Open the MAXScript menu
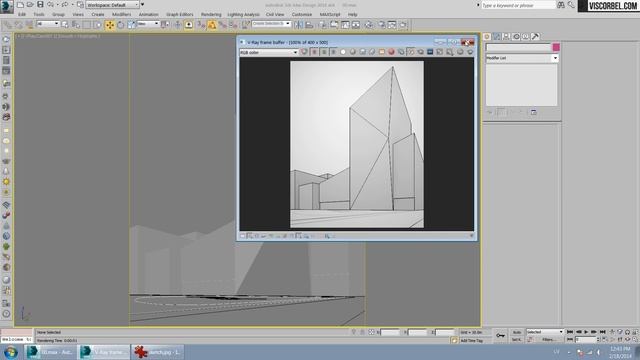Image resolution: width=640 pixels, height=360 pixels. [330, 14]
